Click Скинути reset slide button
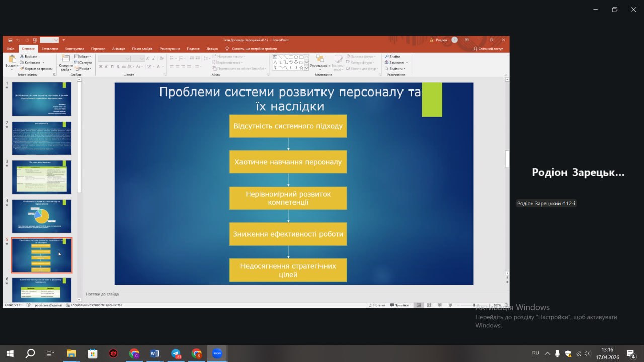644x362 pixels. click(85, 63)
